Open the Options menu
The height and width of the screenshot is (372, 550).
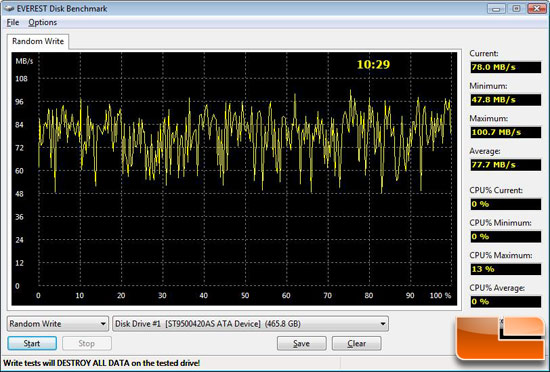tap(42, 22)
